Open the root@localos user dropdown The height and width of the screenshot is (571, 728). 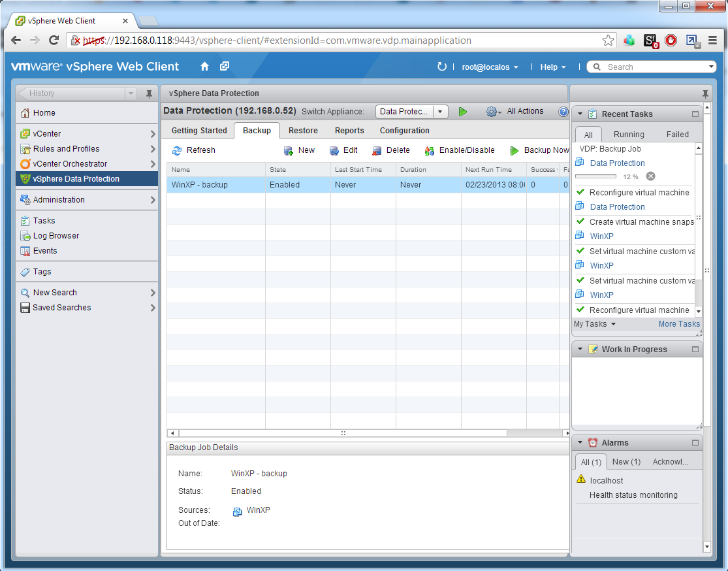pyautogui.click(x=490, y=67)
